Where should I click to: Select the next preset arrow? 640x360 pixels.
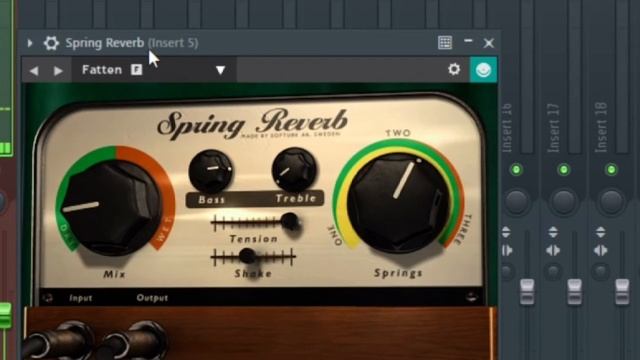58,71
